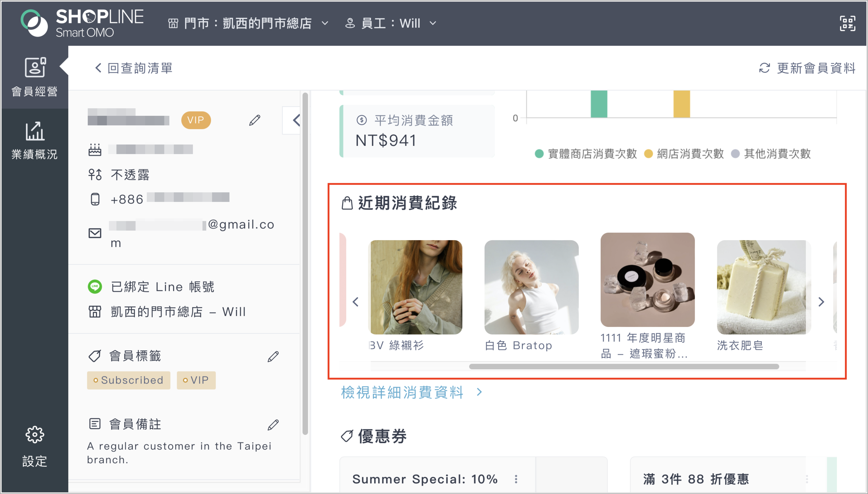Click 更新會員資料 to refresh member data

point(807,68)
